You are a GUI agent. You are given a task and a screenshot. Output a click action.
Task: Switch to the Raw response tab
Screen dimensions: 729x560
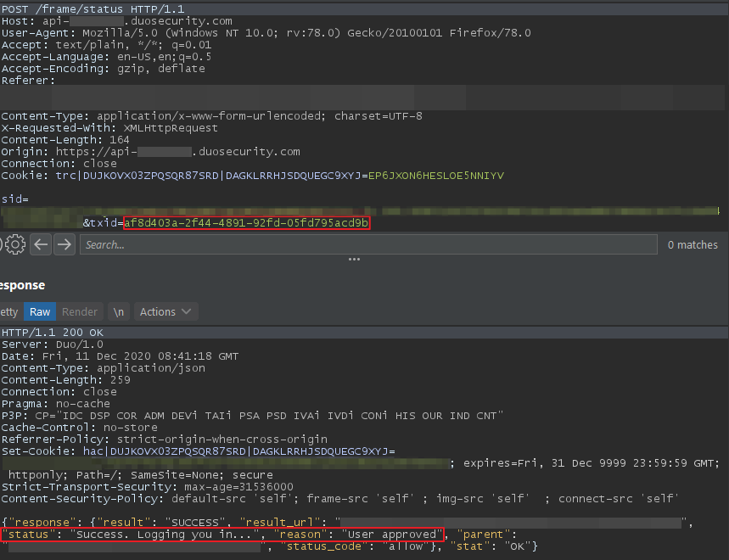pos(40,312)
